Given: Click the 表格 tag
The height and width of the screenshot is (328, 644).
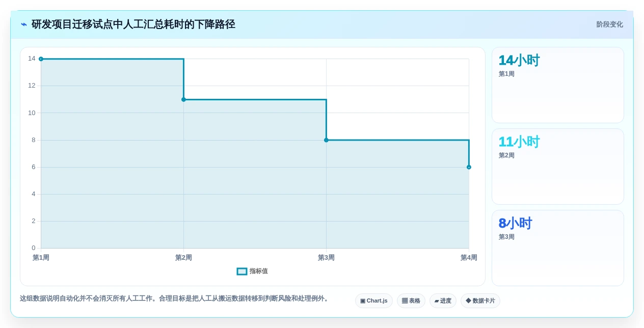Looking at the screenshot, I should point(411,300).
